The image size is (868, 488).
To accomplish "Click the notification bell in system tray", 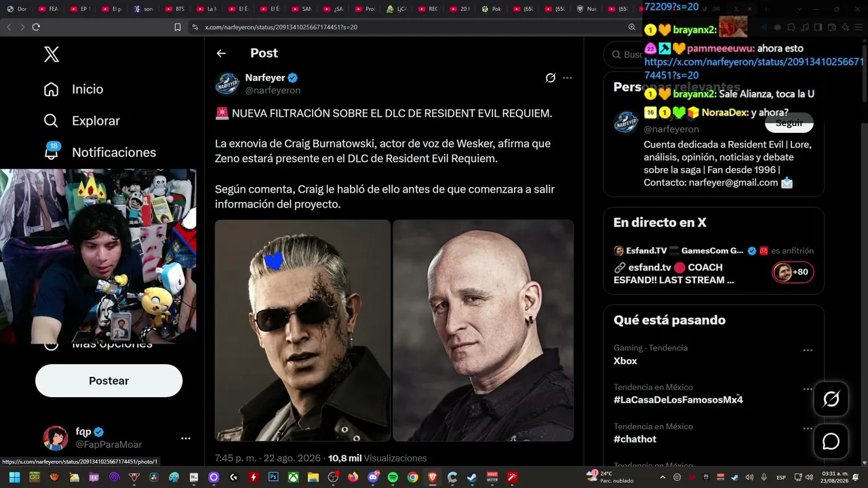I will coord(856,477).
